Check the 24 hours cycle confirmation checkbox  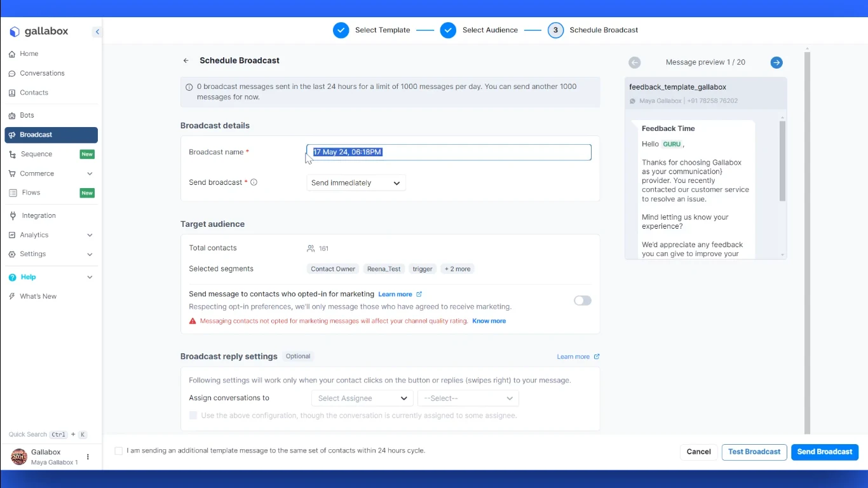click(x=119, y=450)
